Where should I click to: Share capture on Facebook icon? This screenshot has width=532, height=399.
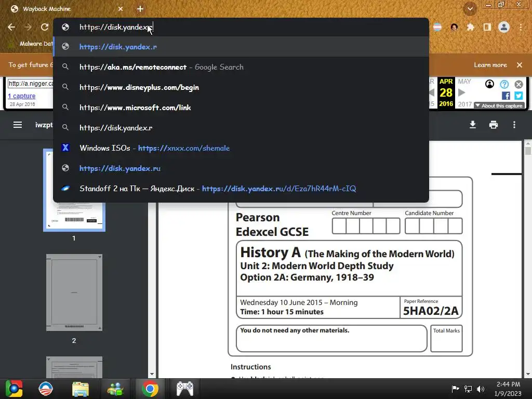click(x=506, y=96)
